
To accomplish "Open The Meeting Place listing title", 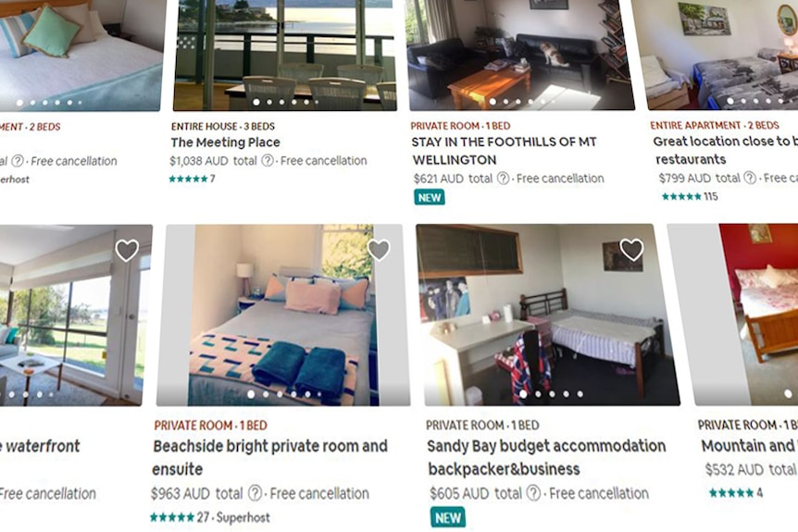I will point(226,142).
